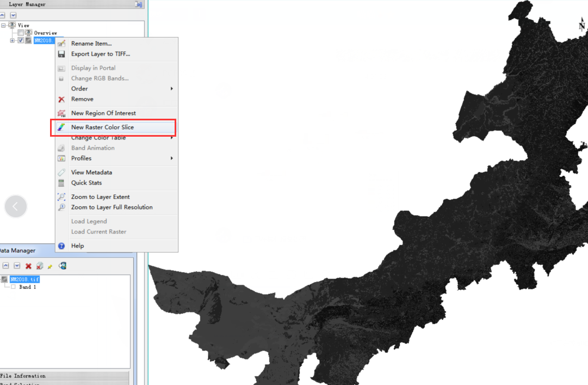Uncheck the NM2018 layer visibility checkbox
The width and height of the screenshot is (588, 385).
pos(21,40)
